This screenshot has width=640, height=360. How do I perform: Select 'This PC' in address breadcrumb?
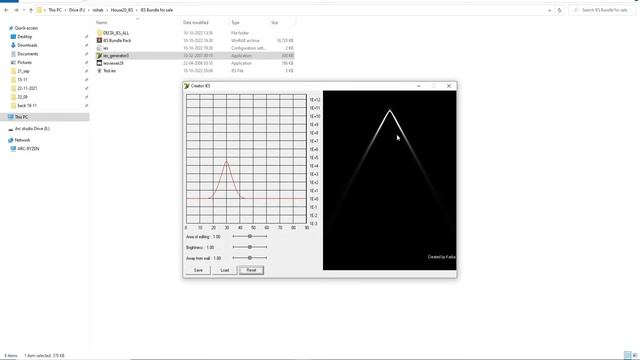(55, 10)
